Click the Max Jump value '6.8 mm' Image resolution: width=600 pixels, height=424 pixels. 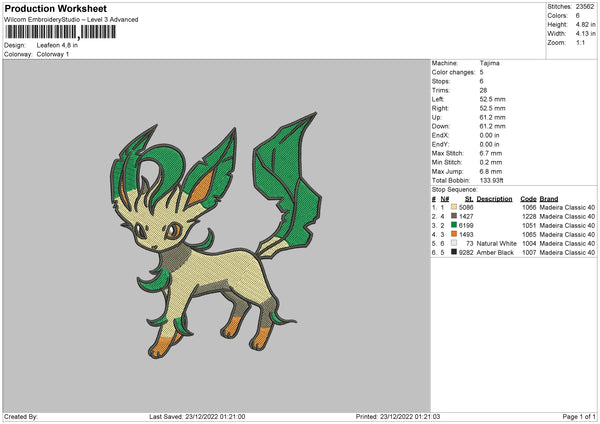pyautogui.click(x=491, y=172)
